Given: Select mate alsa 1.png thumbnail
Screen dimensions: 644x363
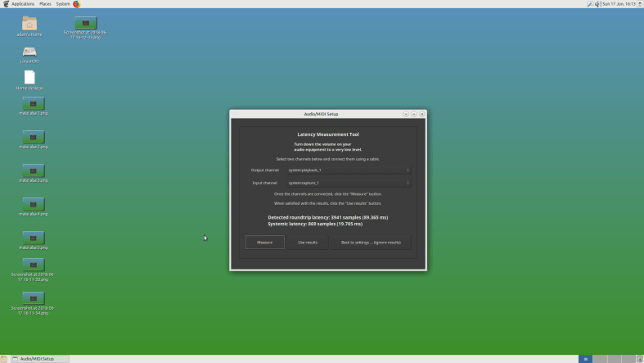Looking at the screenshot, I should click(x=33, y=103).
